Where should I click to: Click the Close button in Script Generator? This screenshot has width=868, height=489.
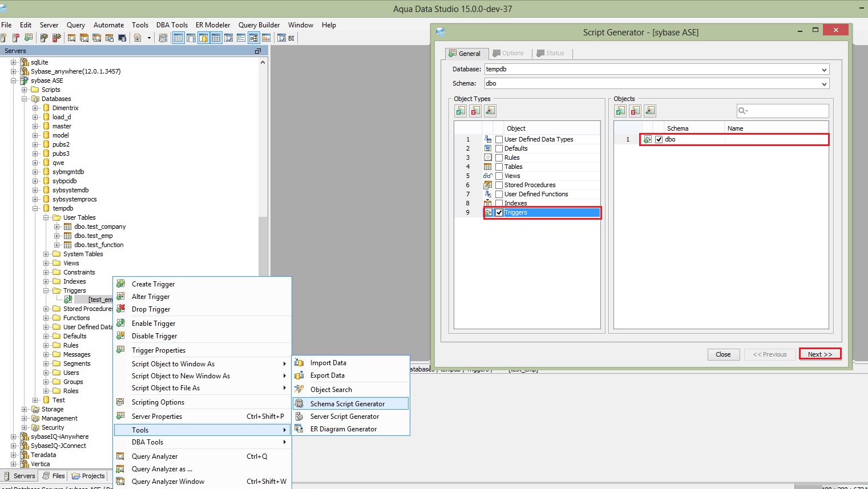[x=723, y=354]
